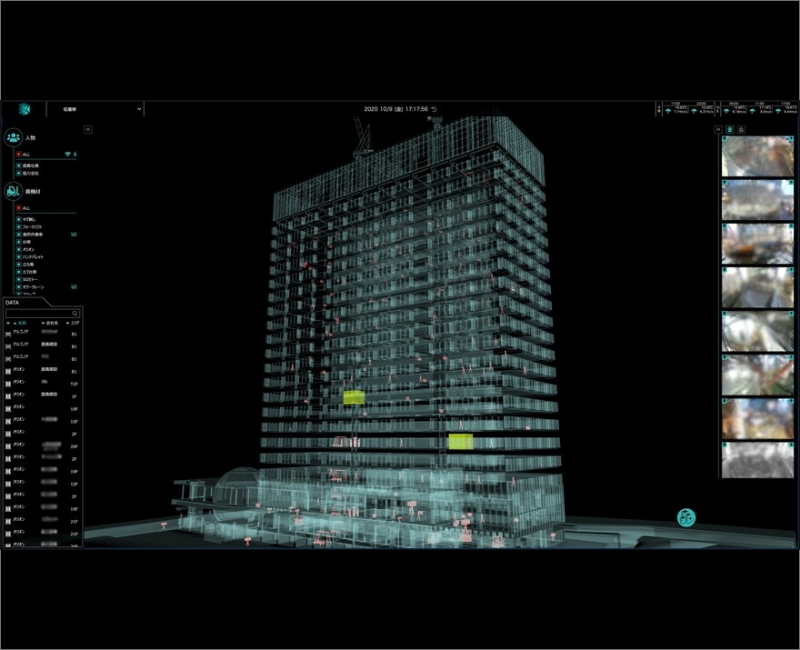Click the application logo icon in the top-left
Viewport: 800px width, 650px height.
24,110
